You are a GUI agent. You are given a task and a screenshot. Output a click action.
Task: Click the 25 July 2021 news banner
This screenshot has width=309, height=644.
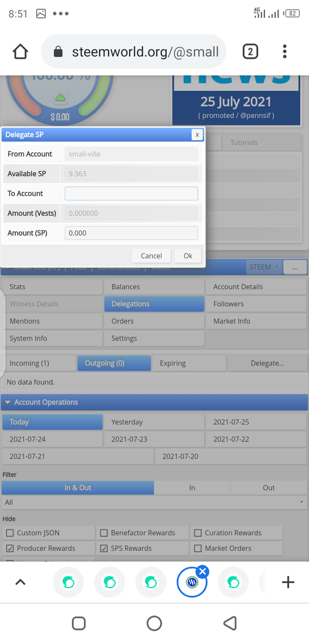click(237, 101)
